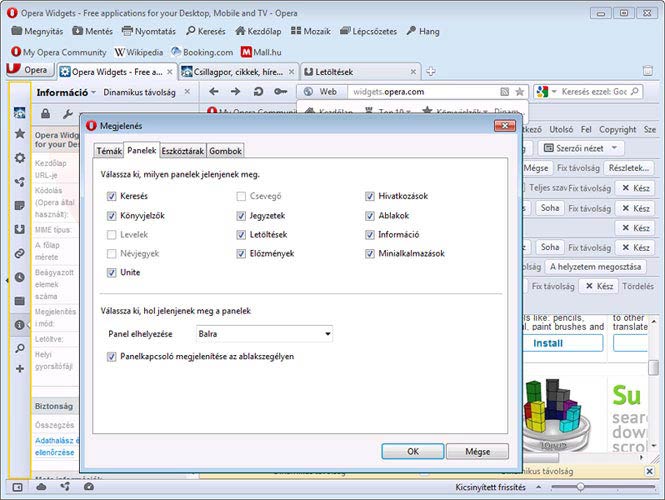Click the Kezdőlap home icon
665x500 pixels.
[240, 31]
